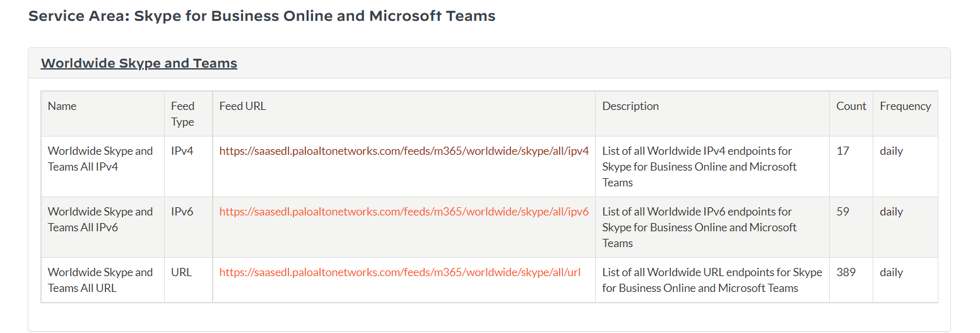The height and width of the screenshot is (333, 980).
Task: Collapse the Worldwide Skype and Teams section
Action: pyautogui.click(x=139, y=63)
